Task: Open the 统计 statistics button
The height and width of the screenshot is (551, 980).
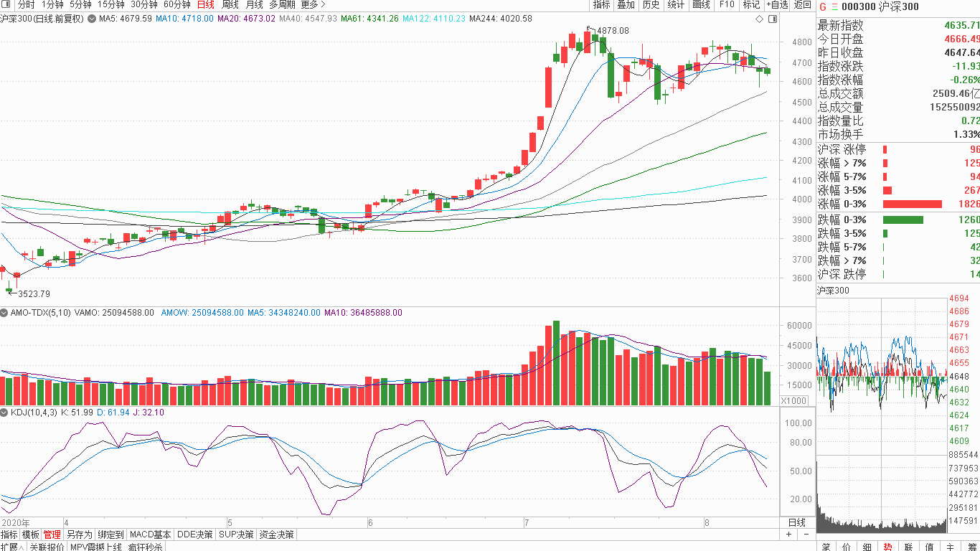Action: 676,5
